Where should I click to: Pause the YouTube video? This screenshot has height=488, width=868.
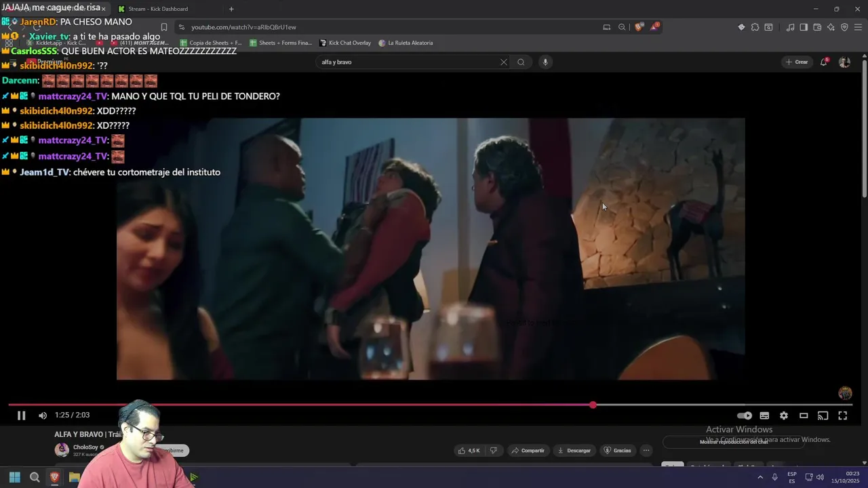coord(21,415)
